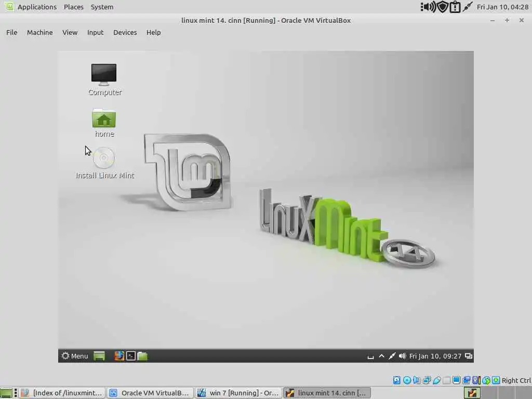Open the host Places menu
Screen dimensions: 532x399
click(x=74, y=7)
